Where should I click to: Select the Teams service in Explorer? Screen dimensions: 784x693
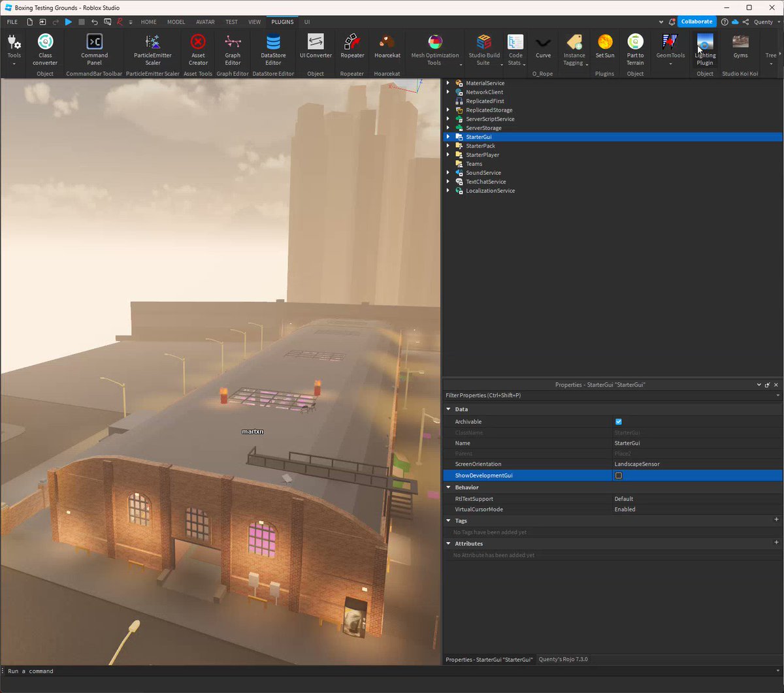pos(474,164)
